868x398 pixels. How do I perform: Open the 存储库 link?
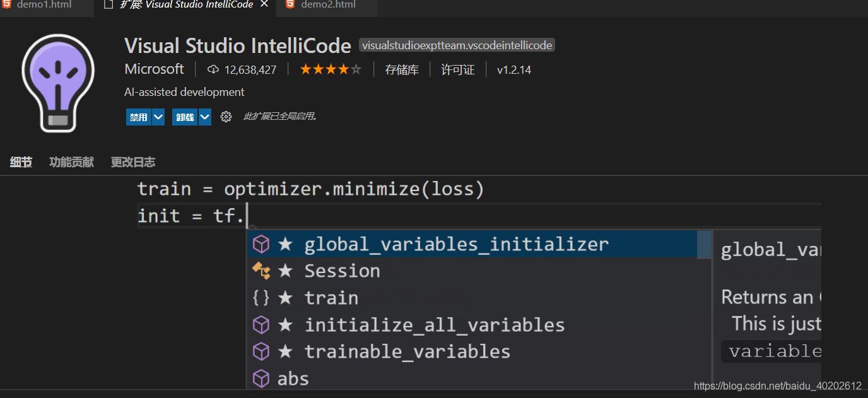click(x=402, y=69)
